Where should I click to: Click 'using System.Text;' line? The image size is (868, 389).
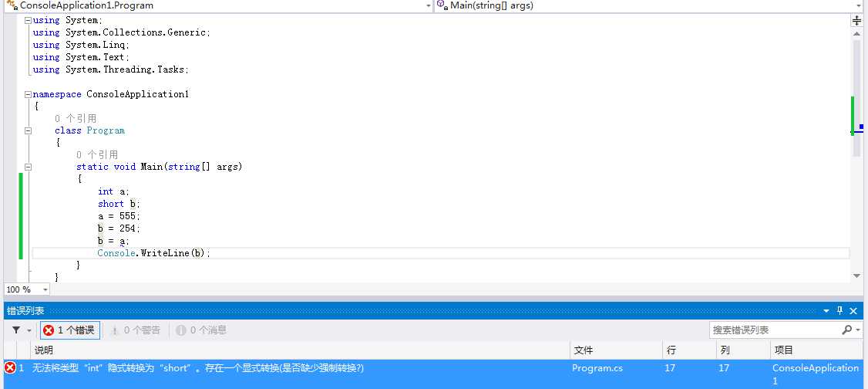tap(81, 57)
